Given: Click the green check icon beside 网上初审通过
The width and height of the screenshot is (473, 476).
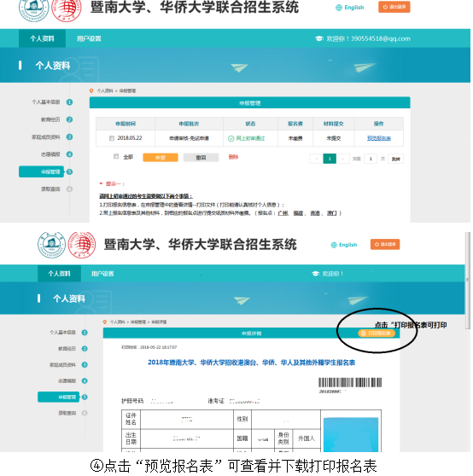Looking at the screenshot, I should point(231,138).
